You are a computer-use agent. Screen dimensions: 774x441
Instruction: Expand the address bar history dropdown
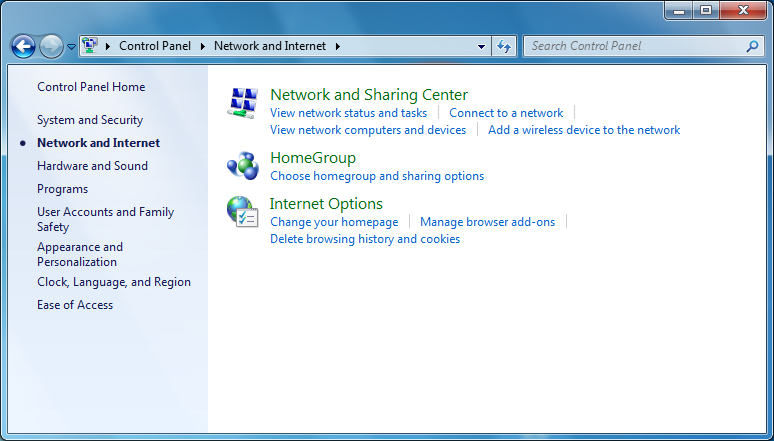[481, 46]
